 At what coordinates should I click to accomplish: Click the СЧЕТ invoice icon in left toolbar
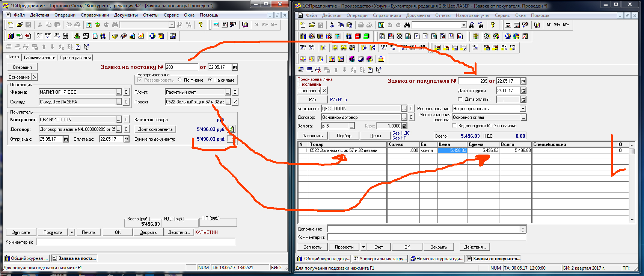[39, 36]
